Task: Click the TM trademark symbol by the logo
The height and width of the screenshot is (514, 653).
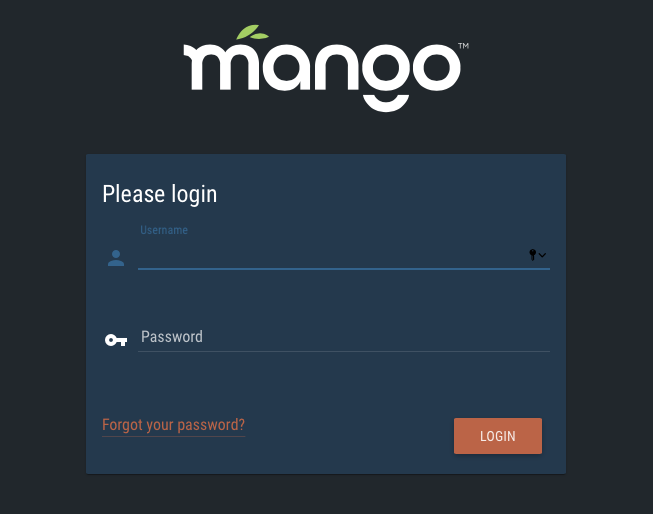Action: click(x=464, y=46)
